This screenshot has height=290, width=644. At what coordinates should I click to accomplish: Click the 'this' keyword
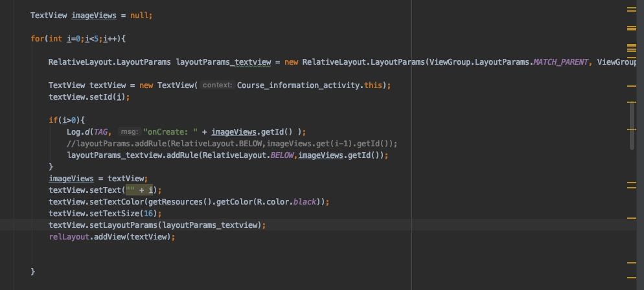[x=373, y=85]
